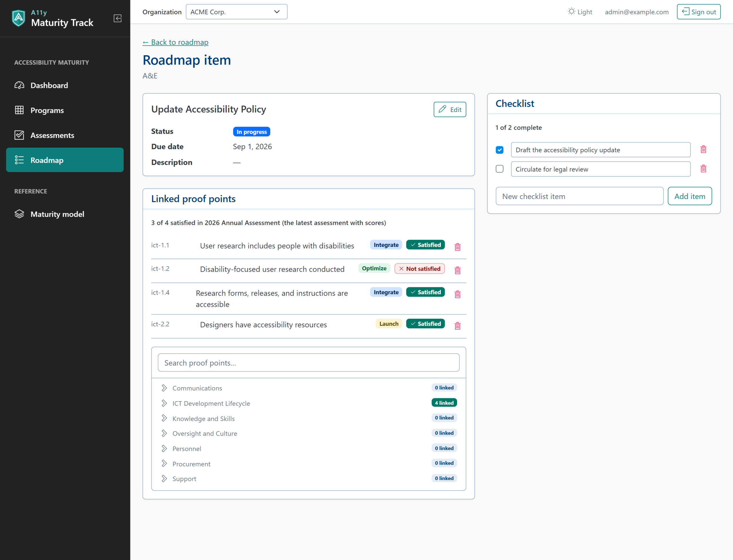Click the Not satisfied badge on ict-1.2
The width and height of the screenshot is (733, 560).
click(x=419, y=269)
